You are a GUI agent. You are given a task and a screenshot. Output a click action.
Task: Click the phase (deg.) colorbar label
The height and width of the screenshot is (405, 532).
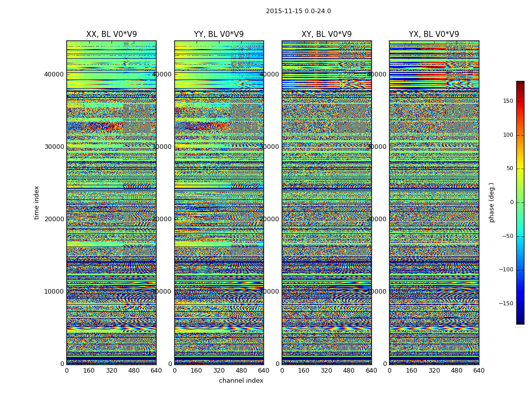[491, 202]
